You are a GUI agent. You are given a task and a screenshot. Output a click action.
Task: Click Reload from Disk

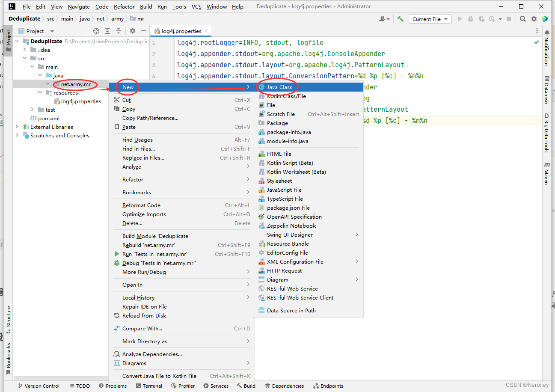[181, 315]
